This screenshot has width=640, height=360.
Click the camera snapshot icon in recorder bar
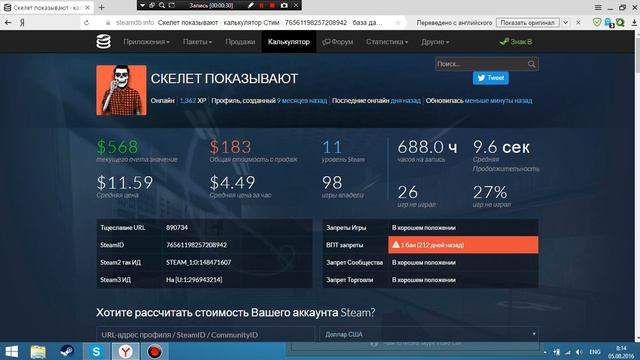[284, 5]
